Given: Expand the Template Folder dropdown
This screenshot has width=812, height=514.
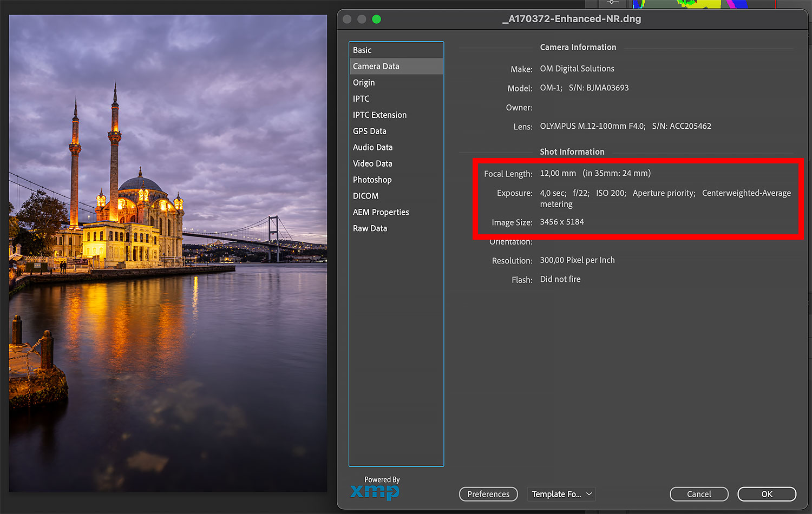Looking at the screenshot, I should point(561,494).
